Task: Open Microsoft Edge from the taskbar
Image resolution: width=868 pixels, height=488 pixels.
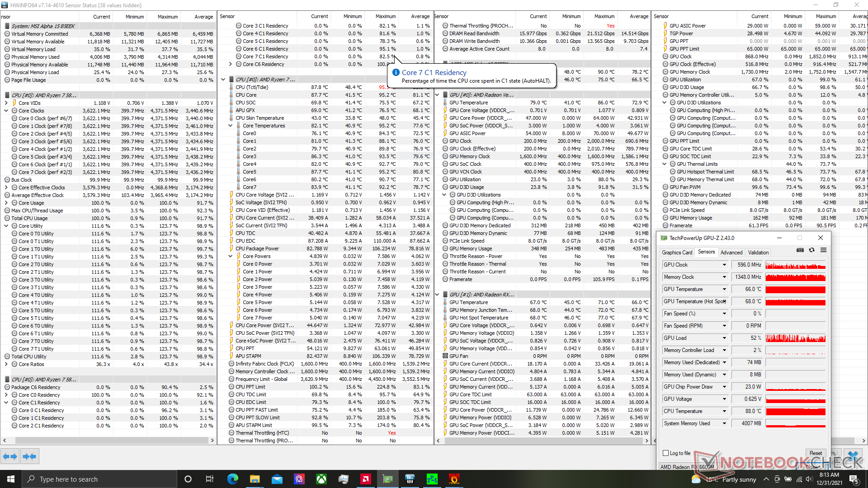Action: click(x=233, y=479)
